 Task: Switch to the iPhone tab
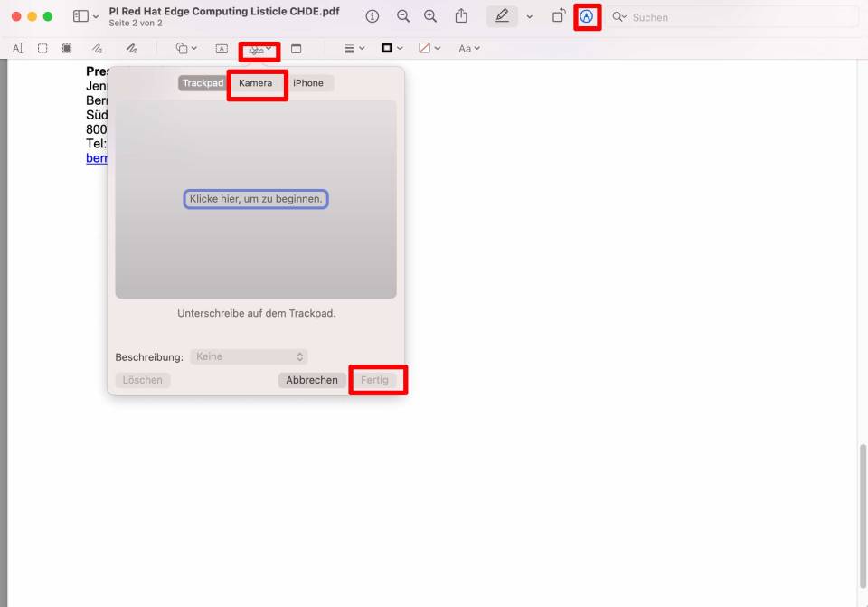[308, 83]
